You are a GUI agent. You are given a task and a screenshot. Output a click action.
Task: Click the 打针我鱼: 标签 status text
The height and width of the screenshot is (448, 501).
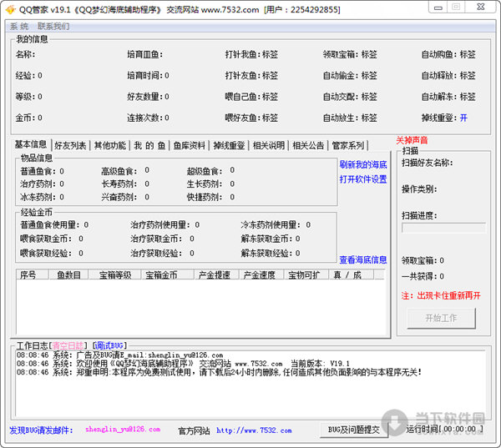[x=251, y=54]
